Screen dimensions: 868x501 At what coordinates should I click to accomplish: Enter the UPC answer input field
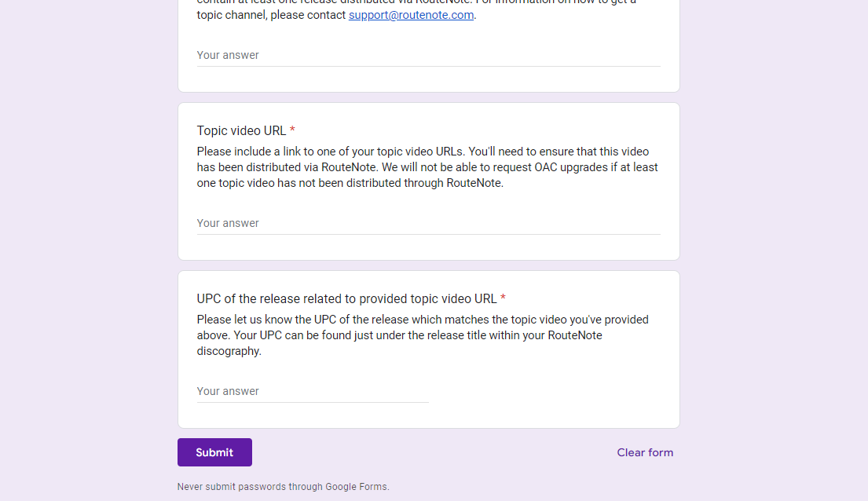[313, 391]
